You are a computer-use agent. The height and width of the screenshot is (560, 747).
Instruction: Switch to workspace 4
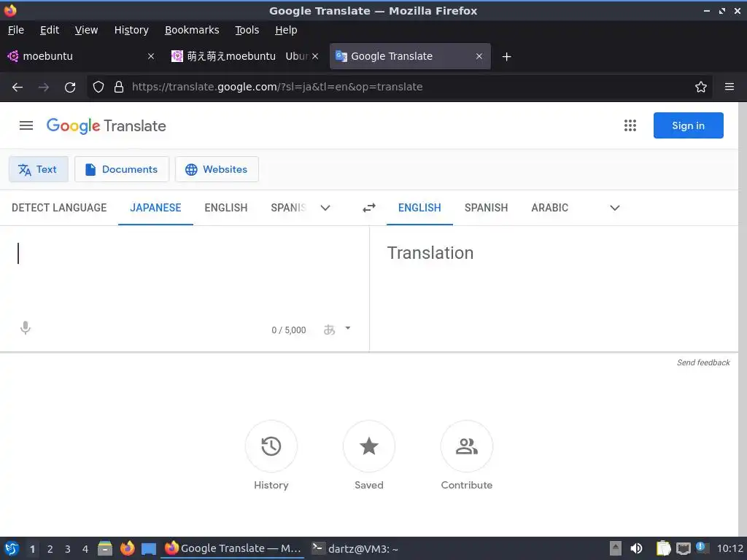pyautogui.click(x=85, y=549)
